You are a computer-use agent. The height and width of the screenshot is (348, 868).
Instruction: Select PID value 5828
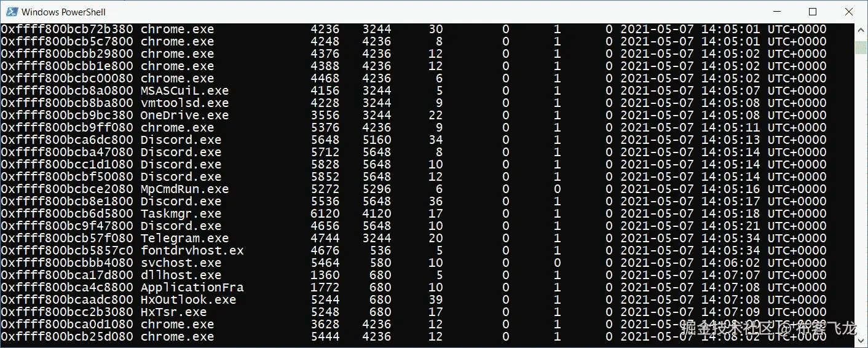coord(325,164)
